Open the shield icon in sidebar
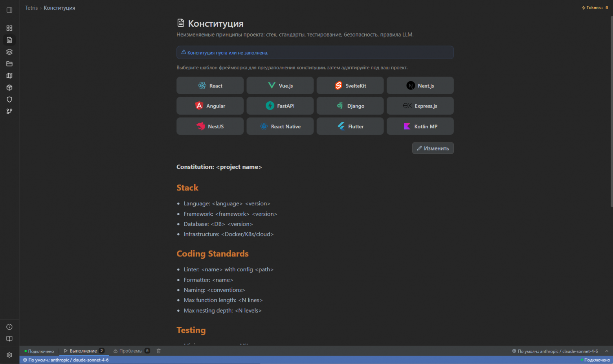Viewport: 613px width, 364px height. point(9,99)
